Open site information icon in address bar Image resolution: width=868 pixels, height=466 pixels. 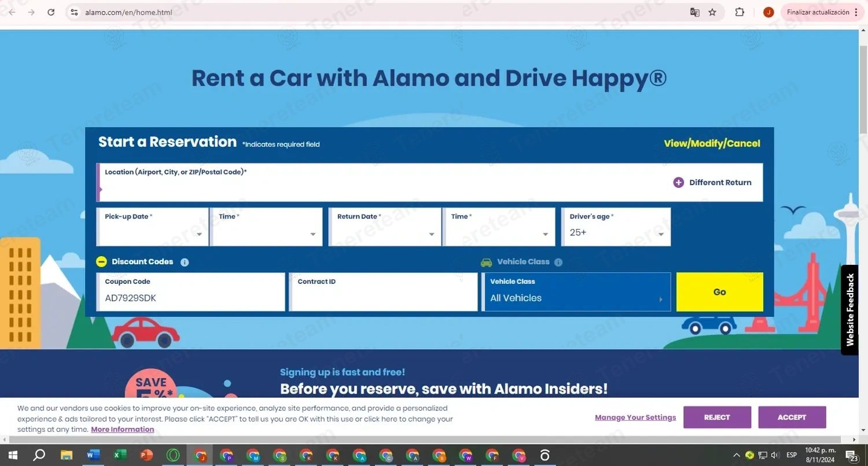73,12
